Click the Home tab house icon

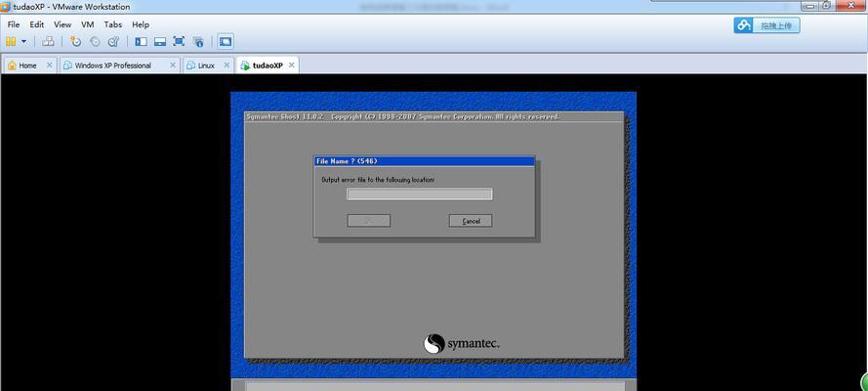point(12,65)
